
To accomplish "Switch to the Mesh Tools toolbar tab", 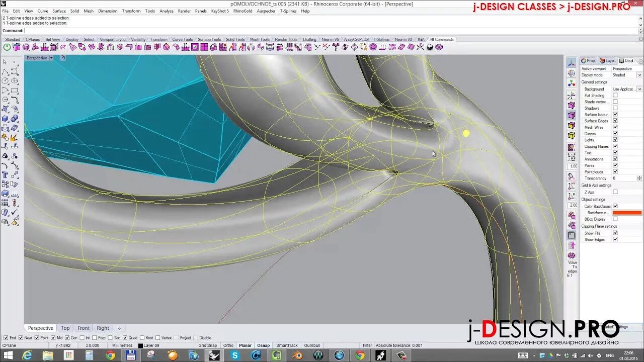I will coord(260,40).
